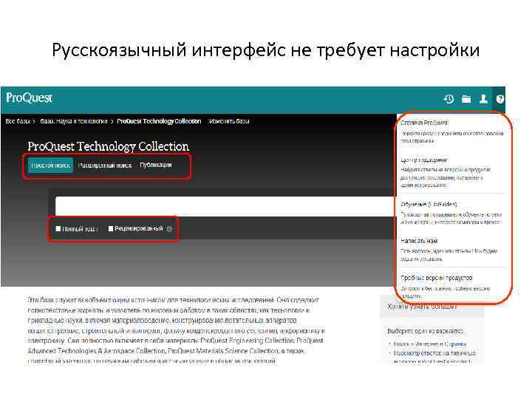The image size is (532, 399).
Task: Toggle the Рецензированный checkbox
Action: click(110, 228)
